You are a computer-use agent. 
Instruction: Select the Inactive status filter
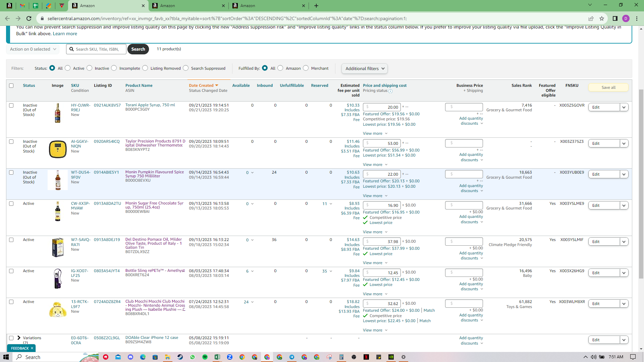tap(89, 68)
